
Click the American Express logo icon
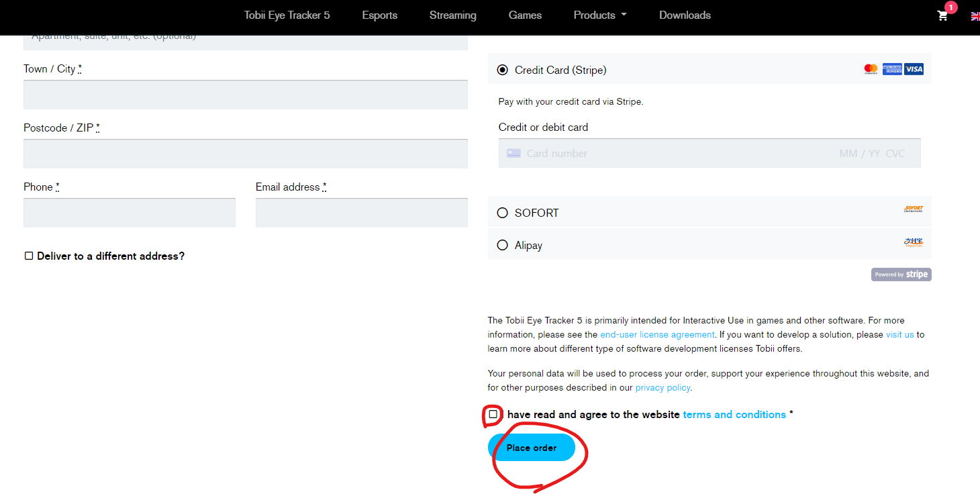[892, 69]
